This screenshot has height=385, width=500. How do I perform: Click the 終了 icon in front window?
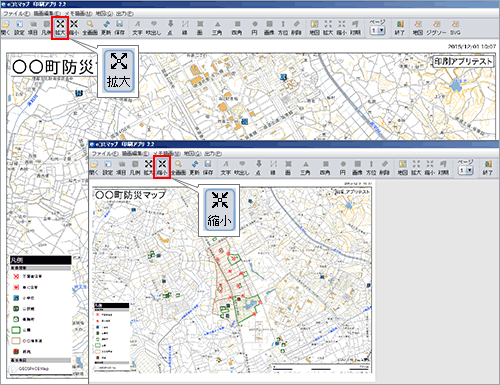488,168
